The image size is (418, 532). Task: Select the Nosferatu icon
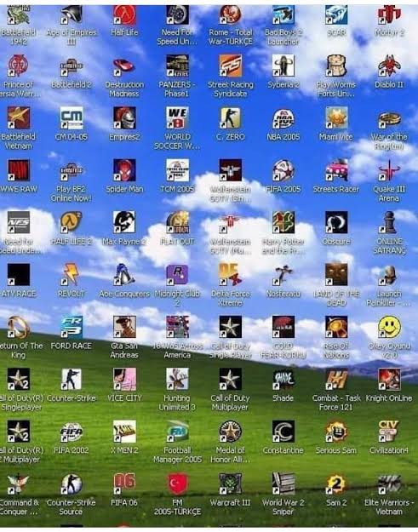pyautogui.click(x=283, y=275)
